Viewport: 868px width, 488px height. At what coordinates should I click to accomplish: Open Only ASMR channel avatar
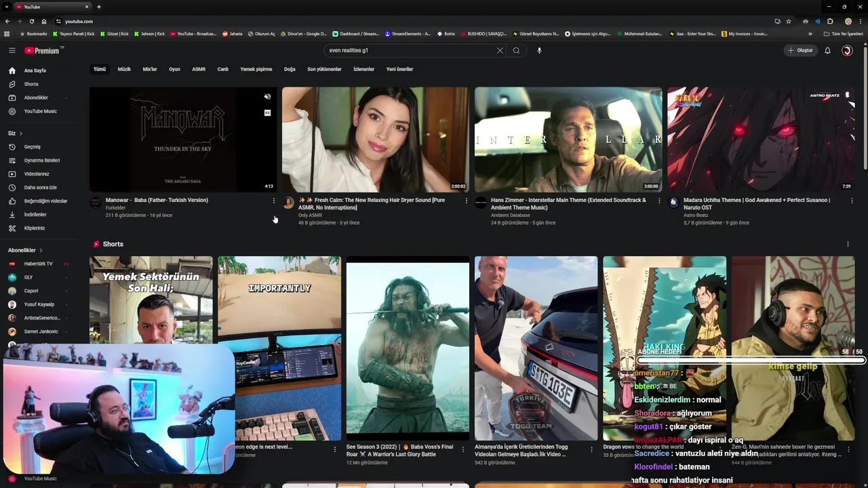coord(288,203)
